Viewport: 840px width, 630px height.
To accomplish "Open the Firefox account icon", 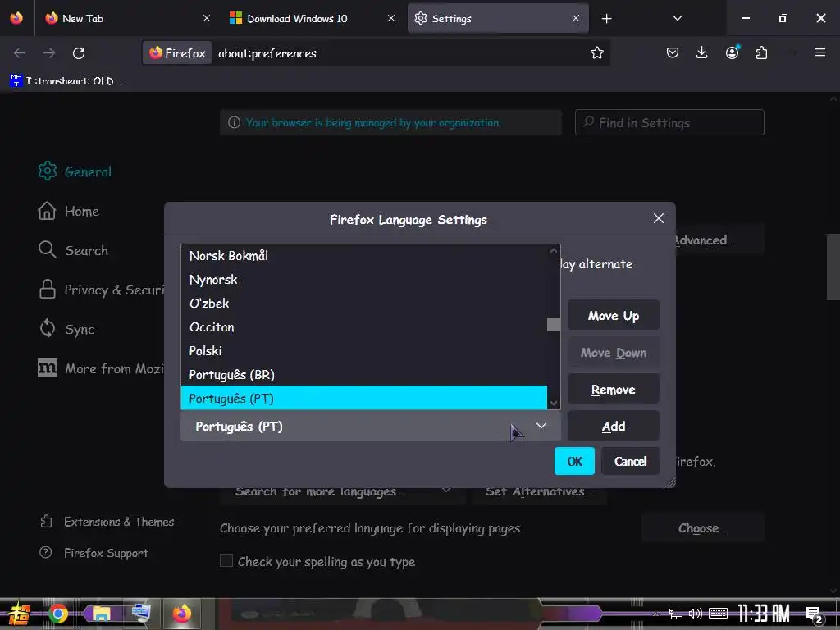I will [x=732, y=52].
